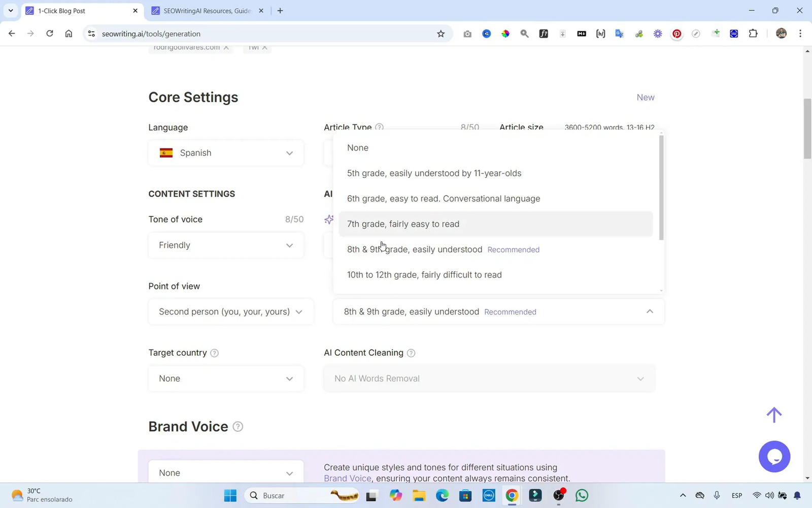
Task: Open the AI Content Cleaning dropdown
Action: coord(489,378)
